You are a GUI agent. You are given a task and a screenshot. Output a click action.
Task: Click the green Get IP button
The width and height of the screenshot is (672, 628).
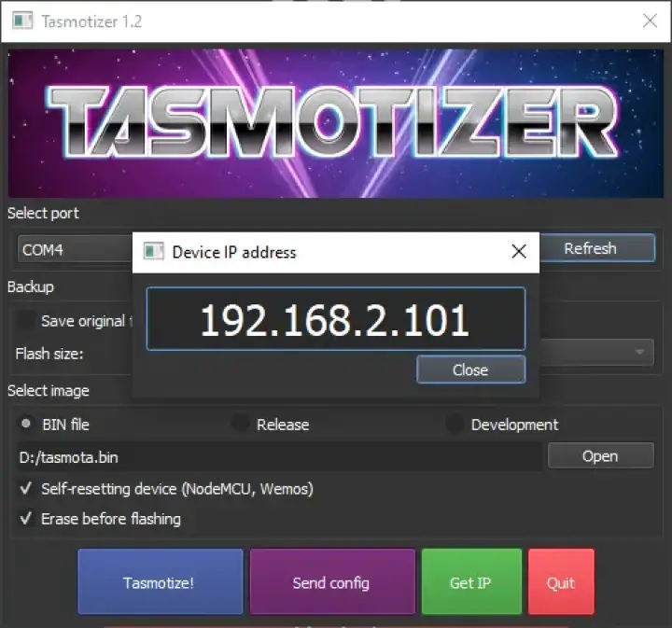point(471,581)
